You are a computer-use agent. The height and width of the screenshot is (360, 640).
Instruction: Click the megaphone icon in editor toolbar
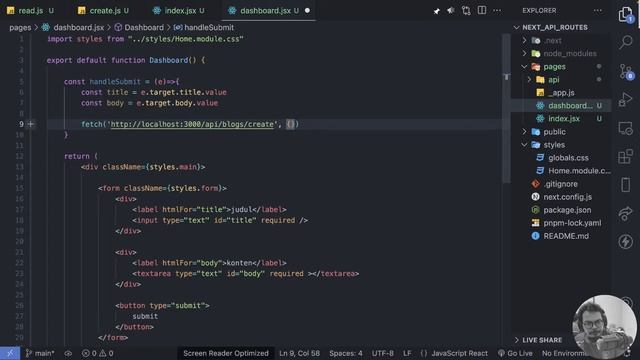[x=451, y=11]
